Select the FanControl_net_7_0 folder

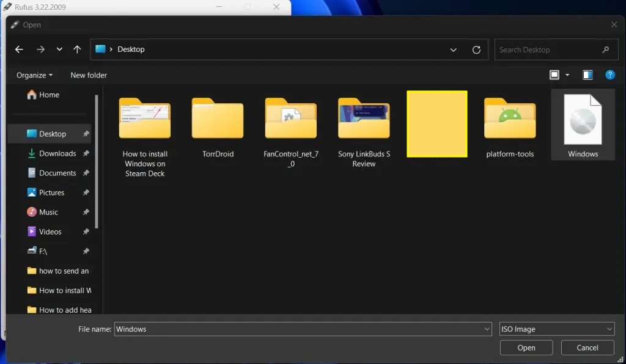290,131
